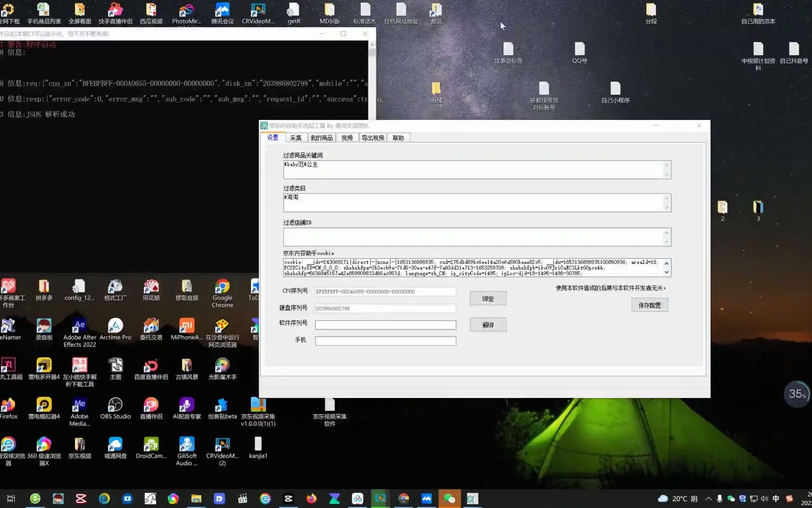Select the PhotoMir... desktop icon
The image size is (812, 508).
[x=187, y=14]
